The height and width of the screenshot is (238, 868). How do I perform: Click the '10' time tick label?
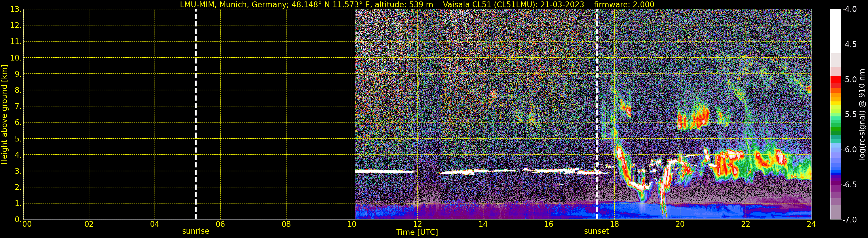pyautogui.click(x=352, y=224)
